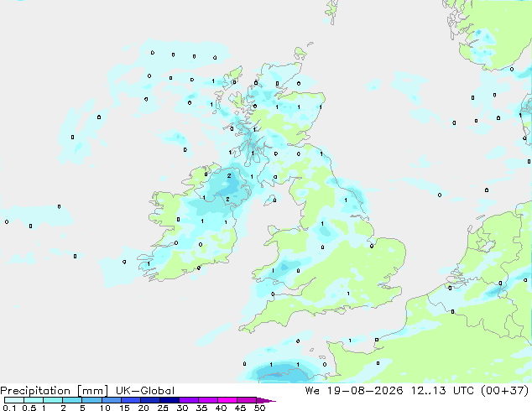Click the '15' legend scale label
The image size is (532, 411).
(124, 408)
